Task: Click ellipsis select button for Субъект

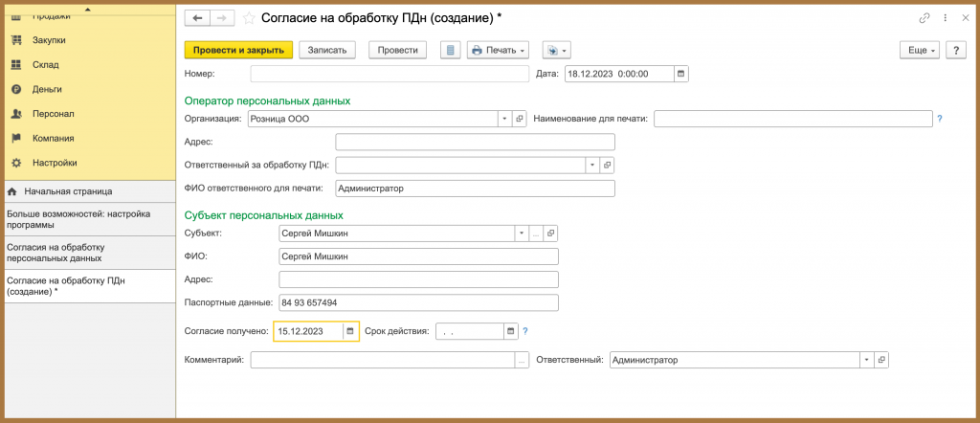Action: [x=536, y=234]
